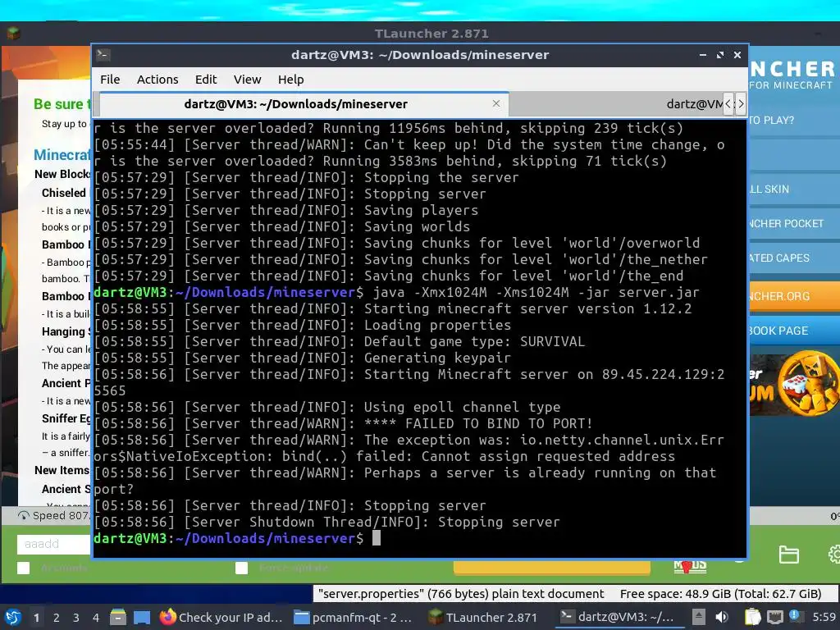840x630 pixels.
Task: Open the update notification tray icon
Action: click(794, 616)
